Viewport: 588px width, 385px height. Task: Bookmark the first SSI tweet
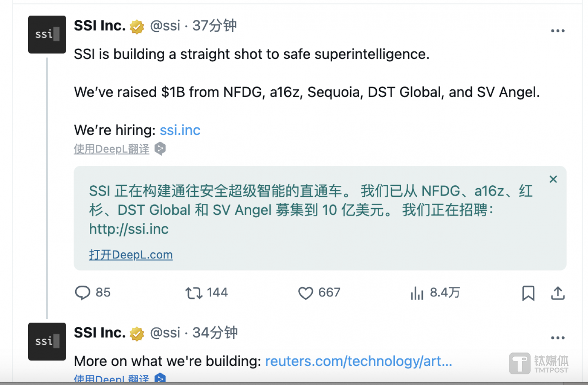coord(528,293)
